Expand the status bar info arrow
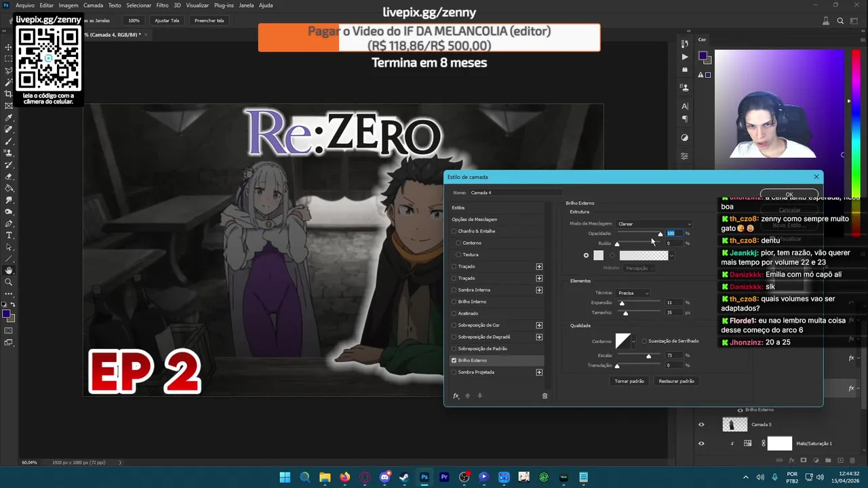Viewport: 868px width, 488px height. tap(121, 462)
